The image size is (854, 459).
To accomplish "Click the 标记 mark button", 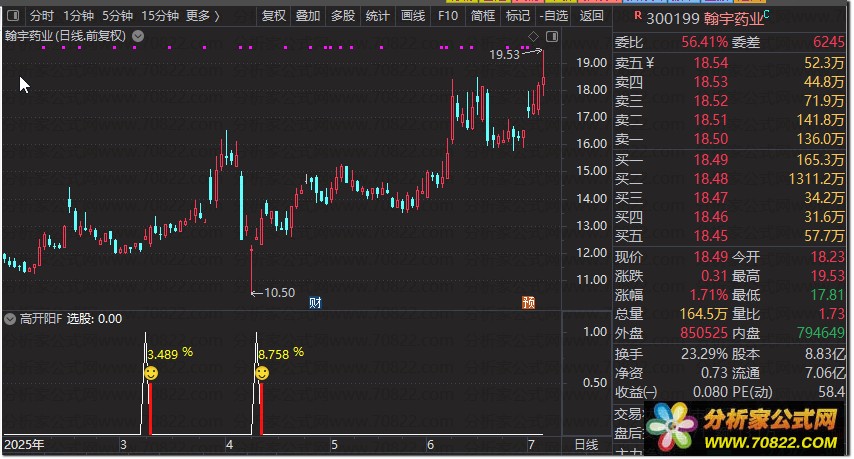I will coord(517,16).
